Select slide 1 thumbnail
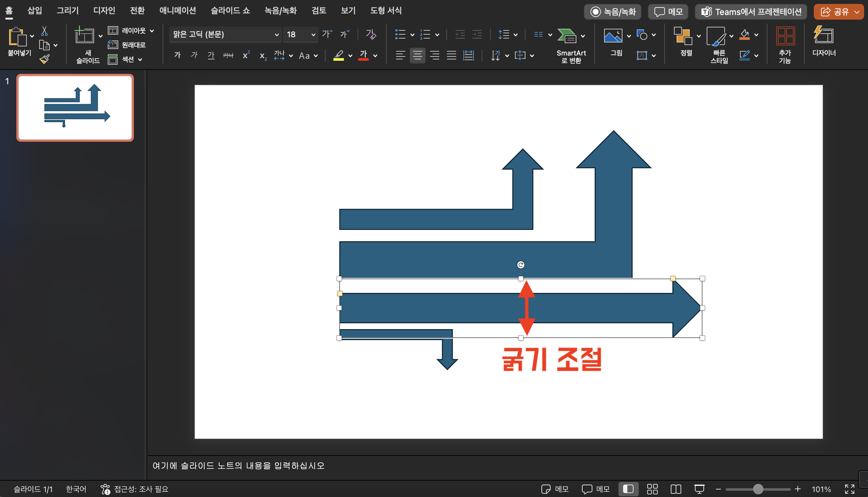Image resolution: width=868 pixels, height=497 pixels. tap(75, 107)
